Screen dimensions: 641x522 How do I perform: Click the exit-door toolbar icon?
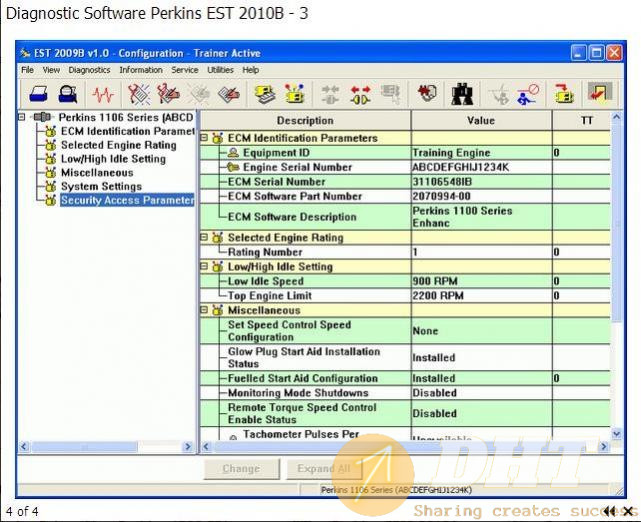(x=599, y=92)
